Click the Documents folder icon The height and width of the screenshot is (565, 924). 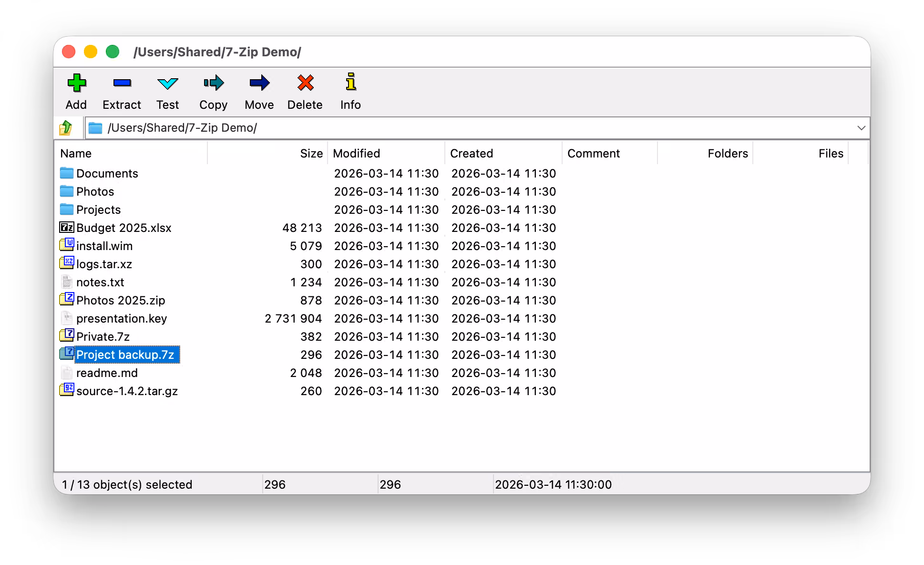(x=67, y=173)
